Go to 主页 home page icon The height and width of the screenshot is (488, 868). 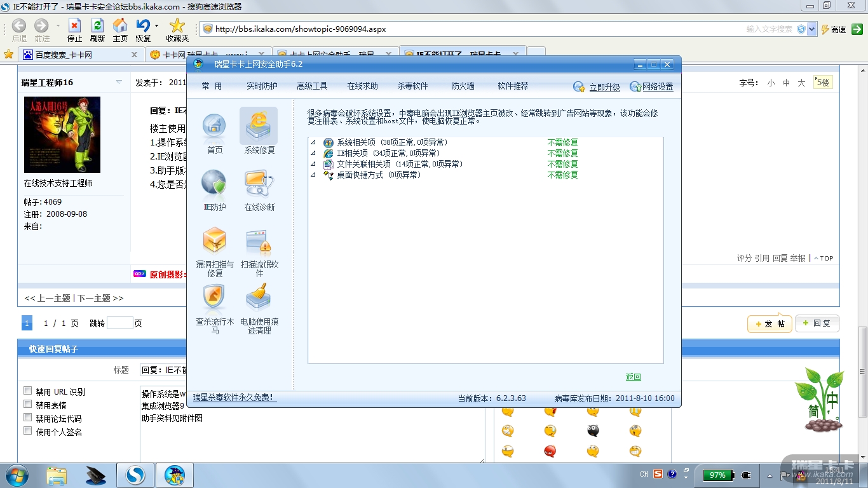(x=120, y=25)
